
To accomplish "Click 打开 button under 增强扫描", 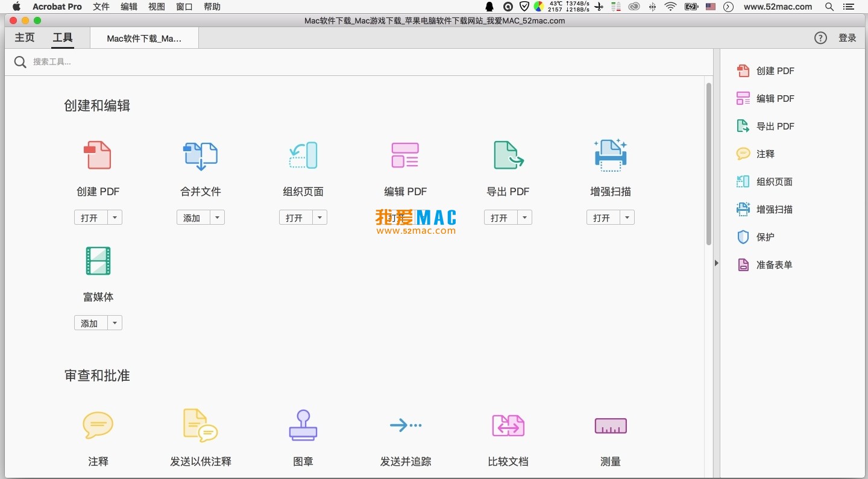I will pyautogui.click(x=603, y=218).
